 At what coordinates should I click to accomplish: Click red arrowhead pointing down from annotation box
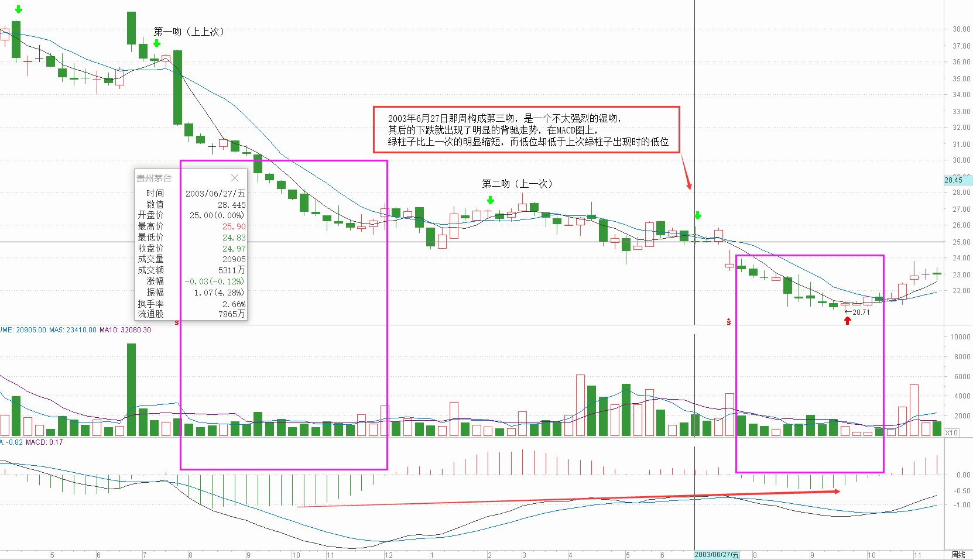pyautogui.click(x=689, y=185)
